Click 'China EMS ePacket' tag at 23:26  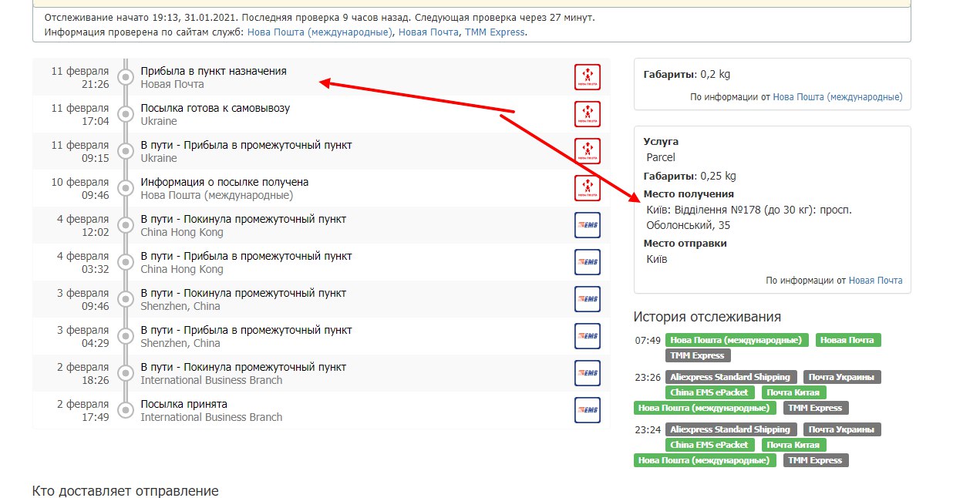[709, 392]
